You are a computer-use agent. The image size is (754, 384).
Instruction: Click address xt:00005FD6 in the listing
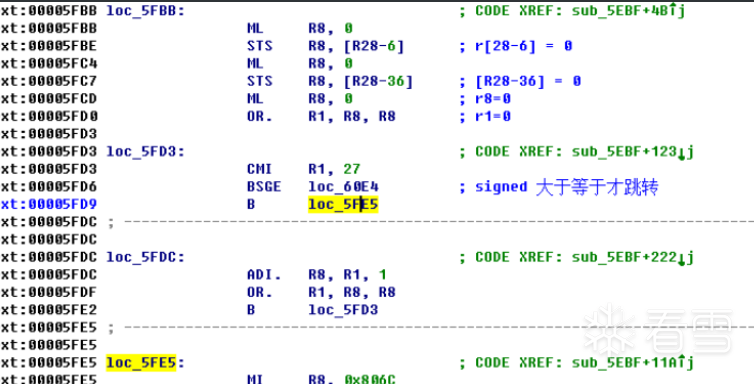tap(49, 187)
